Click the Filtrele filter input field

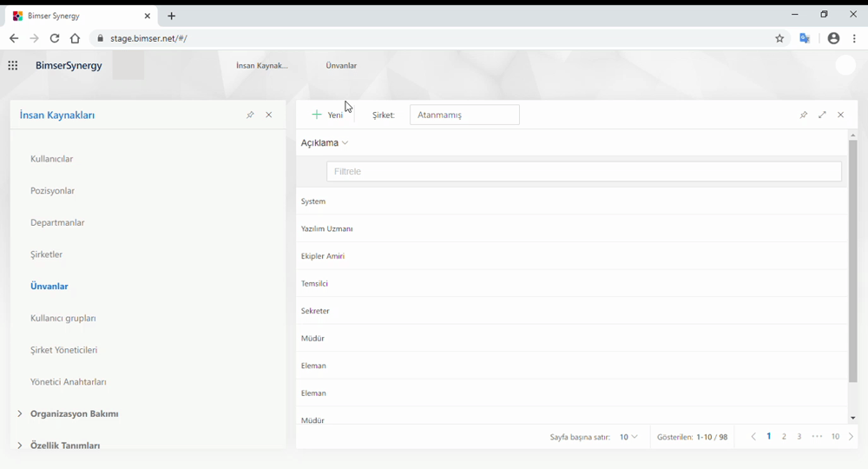click(583, 171)
